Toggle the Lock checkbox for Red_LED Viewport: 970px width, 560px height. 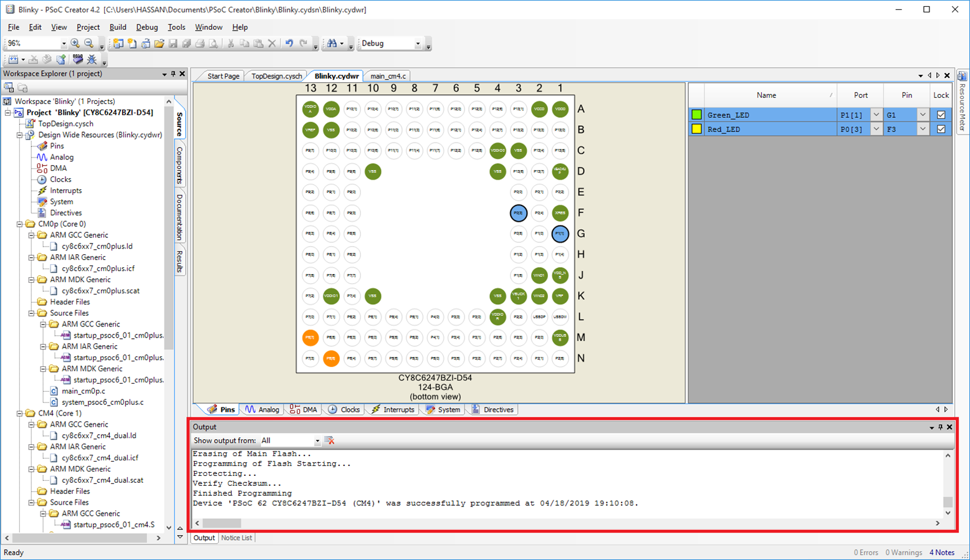[x=941, y=129]
